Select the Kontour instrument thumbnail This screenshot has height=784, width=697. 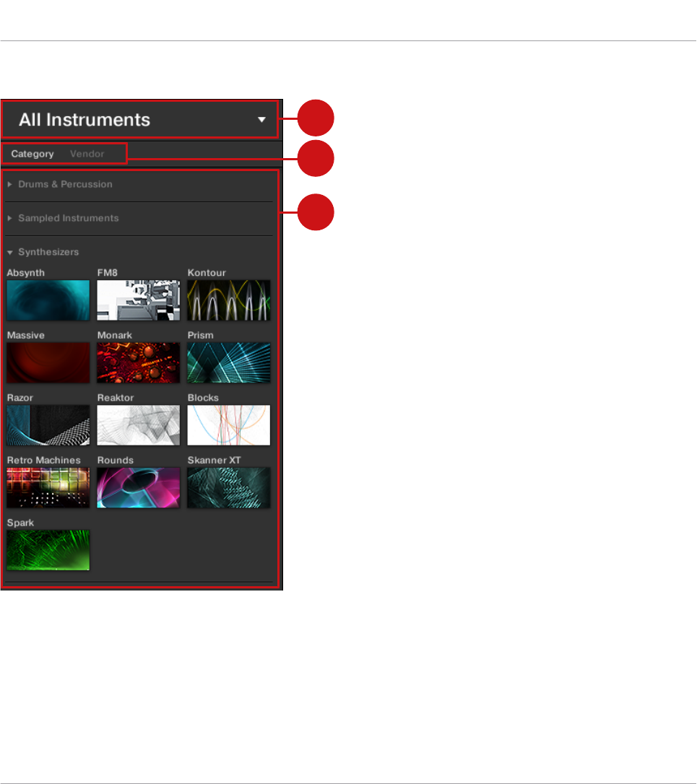pos(229,300)
